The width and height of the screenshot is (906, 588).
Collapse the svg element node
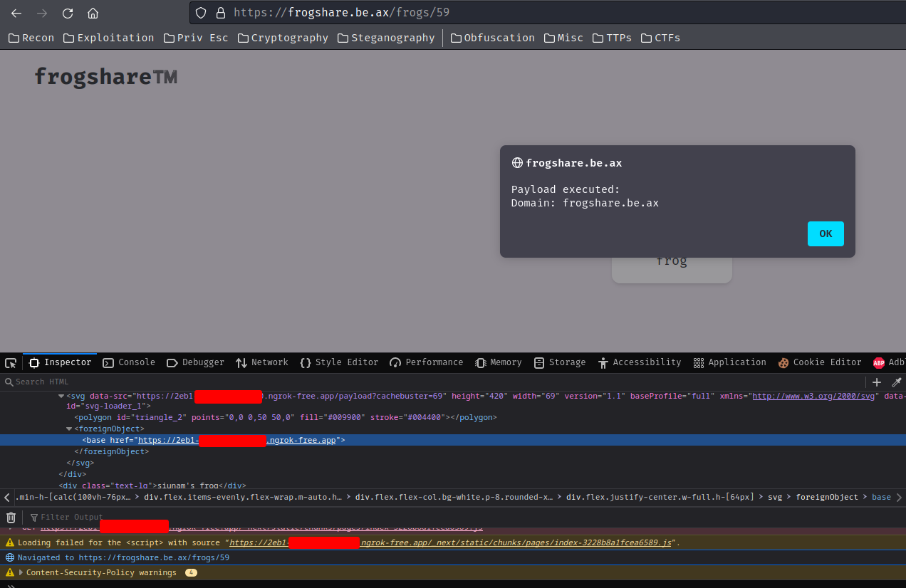61,396
